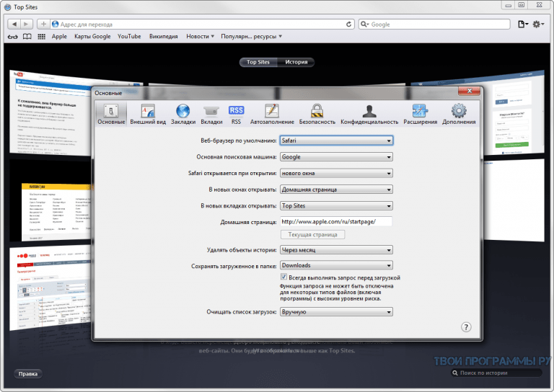
Task: Open the YouTube bookmark
Action: click(x=129, y=36)
